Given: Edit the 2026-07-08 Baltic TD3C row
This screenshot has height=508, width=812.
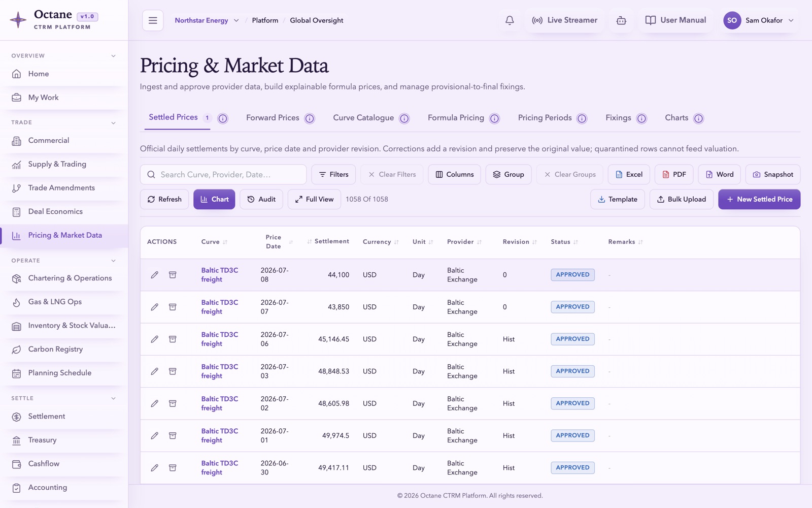Looking at the screenshot, I should point(154,275).
